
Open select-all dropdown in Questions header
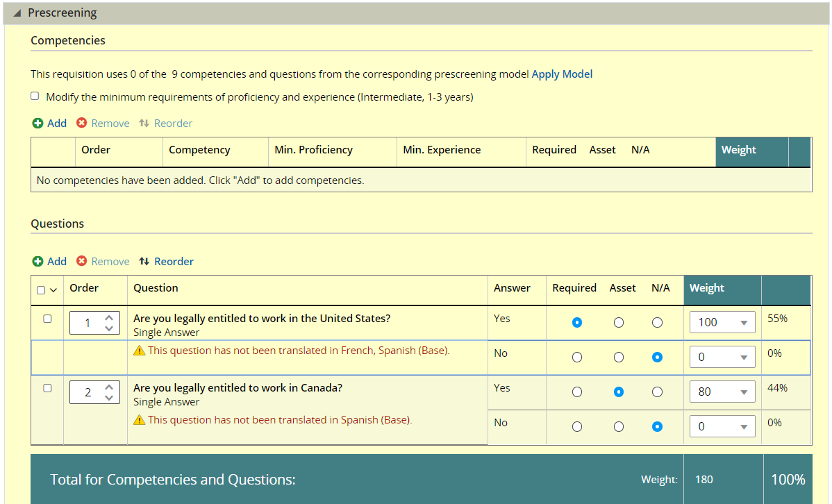point(53,290)
